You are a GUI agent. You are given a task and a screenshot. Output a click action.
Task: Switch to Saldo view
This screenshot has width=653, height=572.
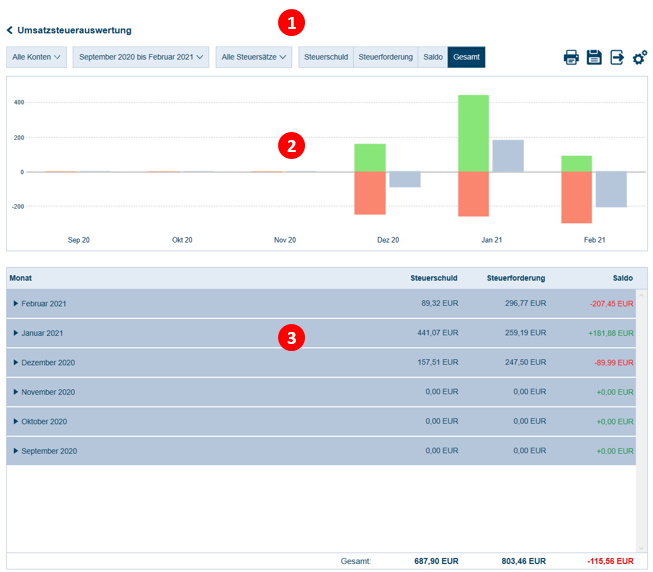coord(433,58)
